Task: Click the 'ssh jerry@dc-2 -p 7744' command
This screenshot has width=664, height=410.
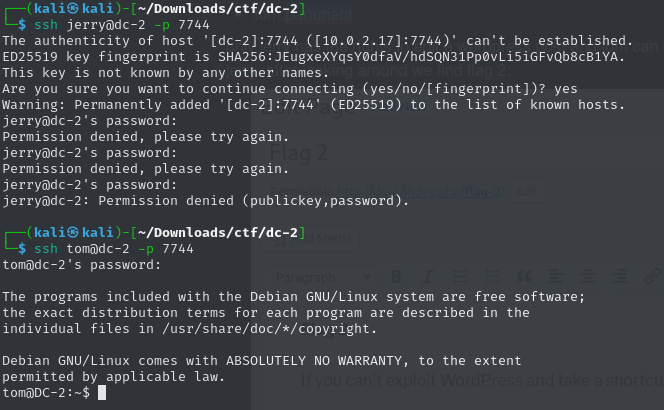Action: point(122,25)
